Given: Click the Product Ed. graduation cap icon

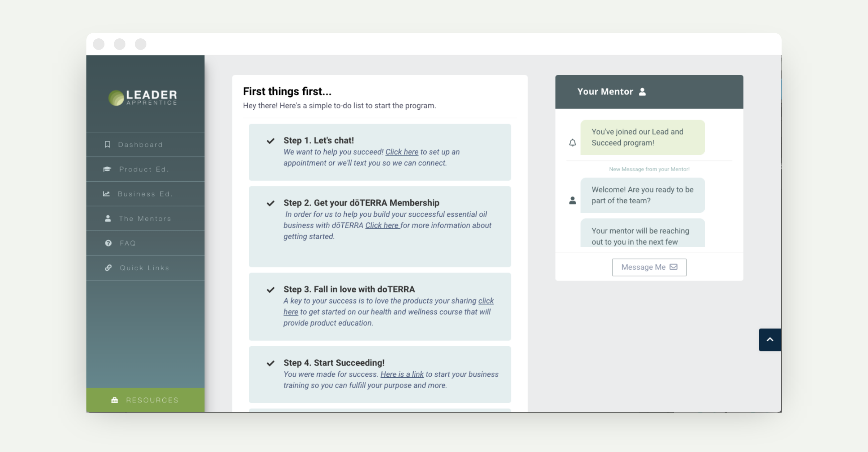Looking at the screenshot, I should pos(107,169).
